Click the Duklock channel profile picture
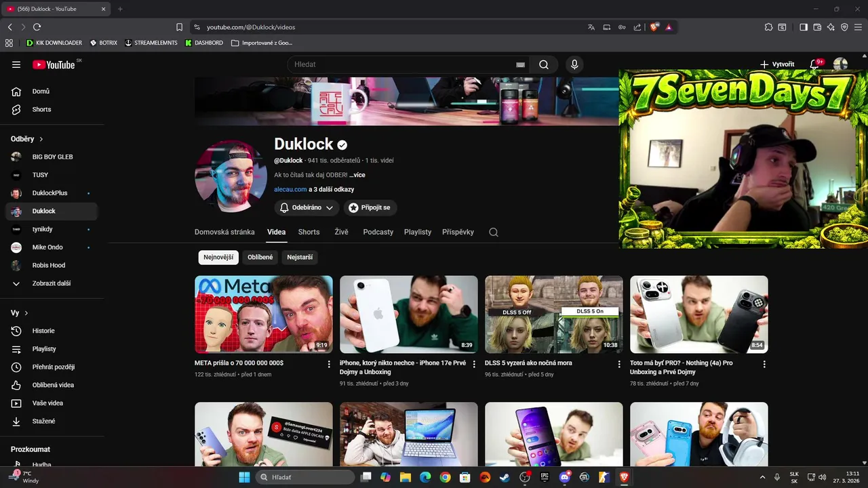The width and height of the screenshot is (868, 488). pyautogui.click(x=231, y=176)
